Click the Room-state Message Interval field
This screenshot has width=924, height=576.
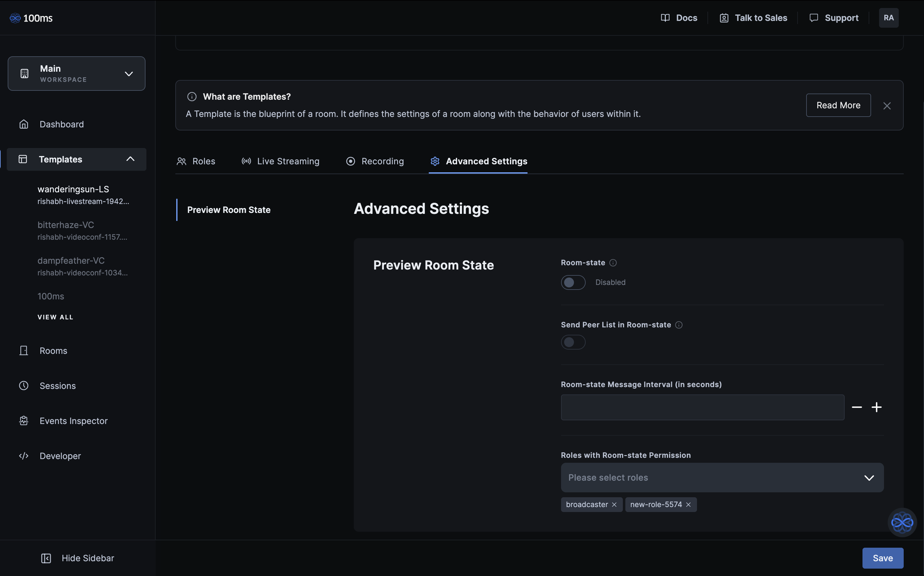click(702, 408)
